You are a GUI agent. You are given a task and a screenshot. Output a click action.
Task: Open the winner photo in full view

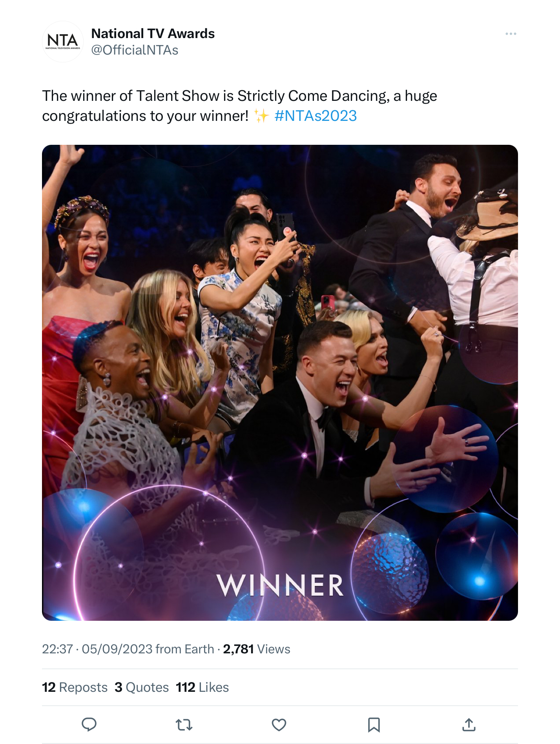(280, 383)
